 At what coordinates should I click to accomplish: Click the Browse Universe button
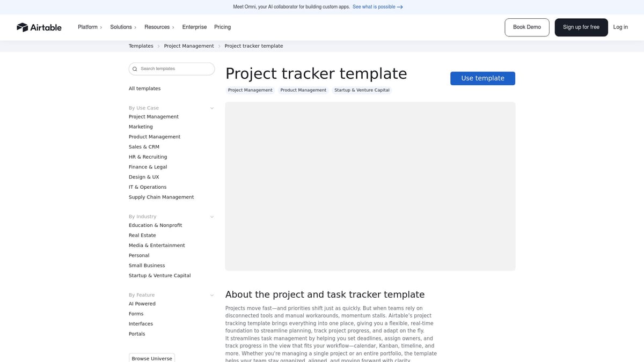tap(152, 358)
